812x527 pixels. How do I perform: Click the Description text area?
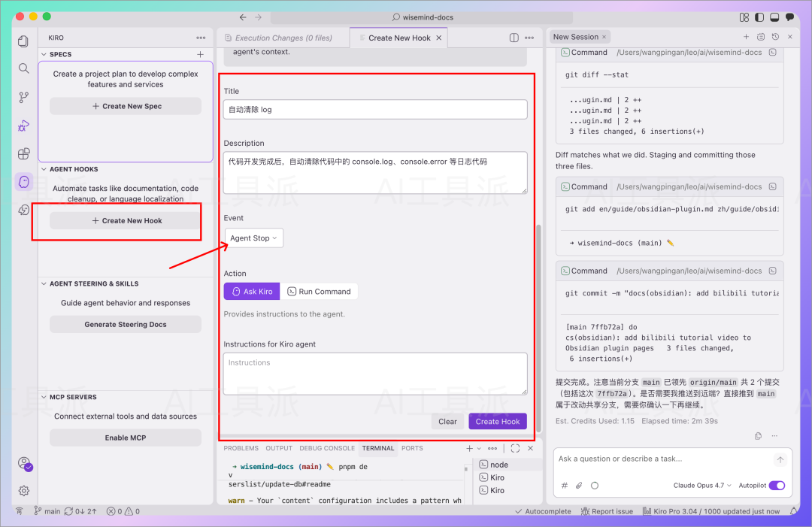pyautogui.click(x=375, y=173)
